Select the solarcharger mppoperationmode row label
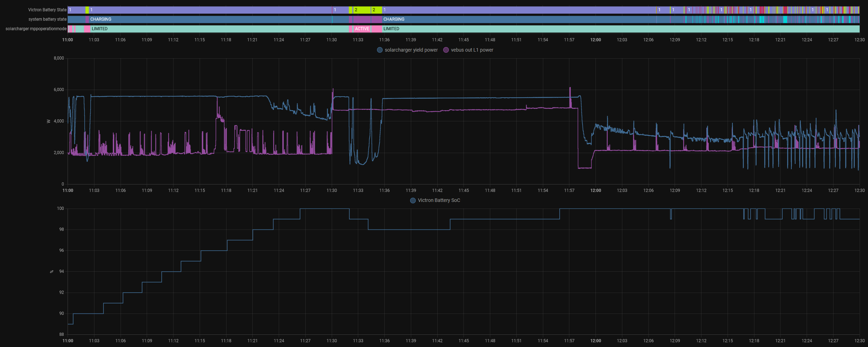 click(36, 29)
